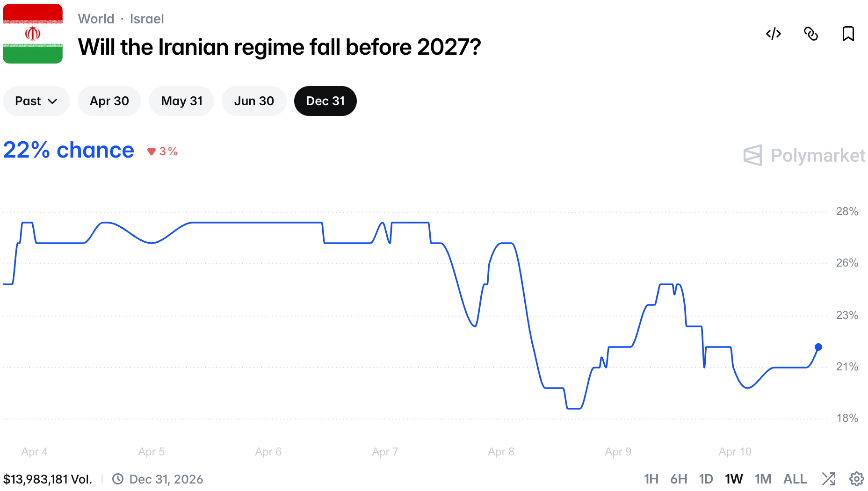This screenshot has width=868, height=491.
Task: Set chart range to 1D
Action: click(x=706, y=479)
